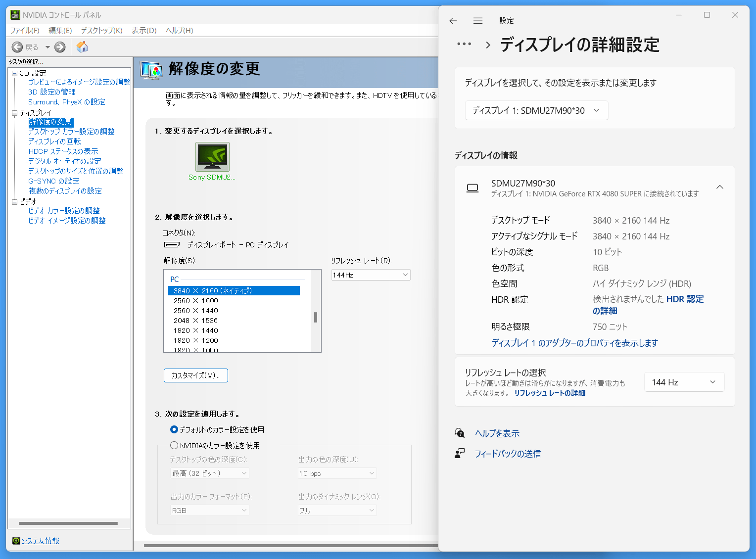The height and width of the screenshot is (559, 756).
Task: Select the Sony SDMU2 monitor icon
Action: (x=212, y=157)
